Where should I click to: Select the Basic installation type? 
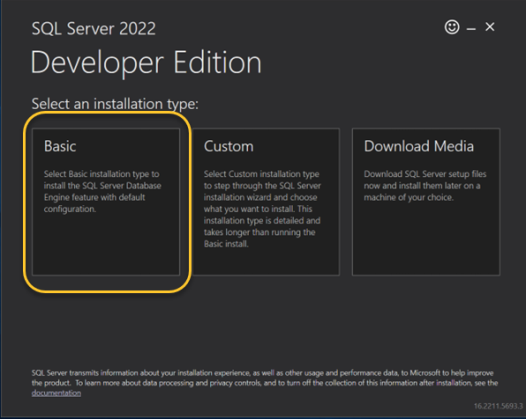pos(106,202)
